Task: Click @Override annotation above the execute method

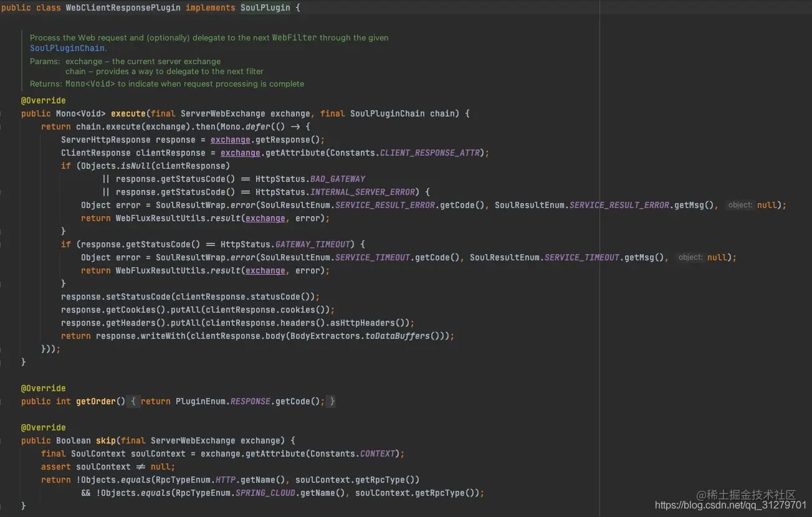Action: pos(44,100)
